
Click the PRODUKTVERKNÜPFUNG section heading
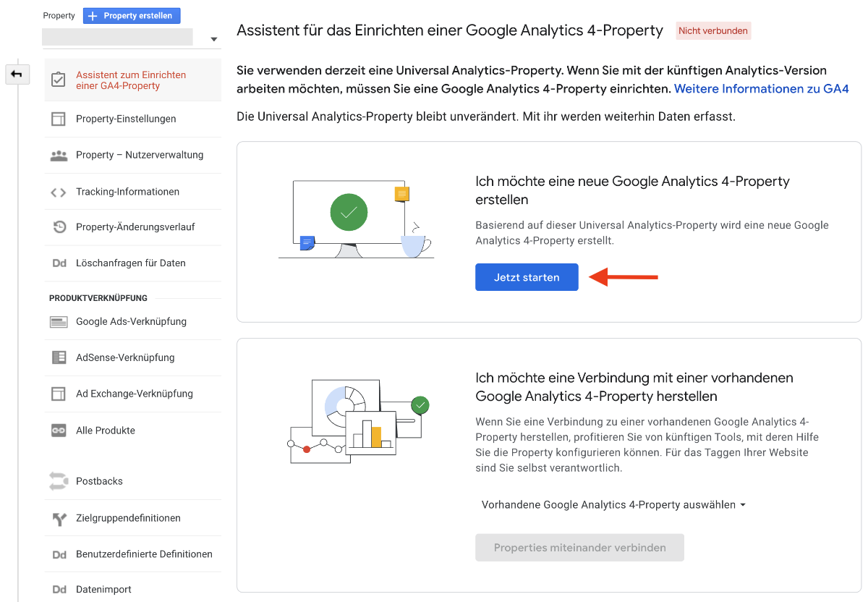[98, 298]
